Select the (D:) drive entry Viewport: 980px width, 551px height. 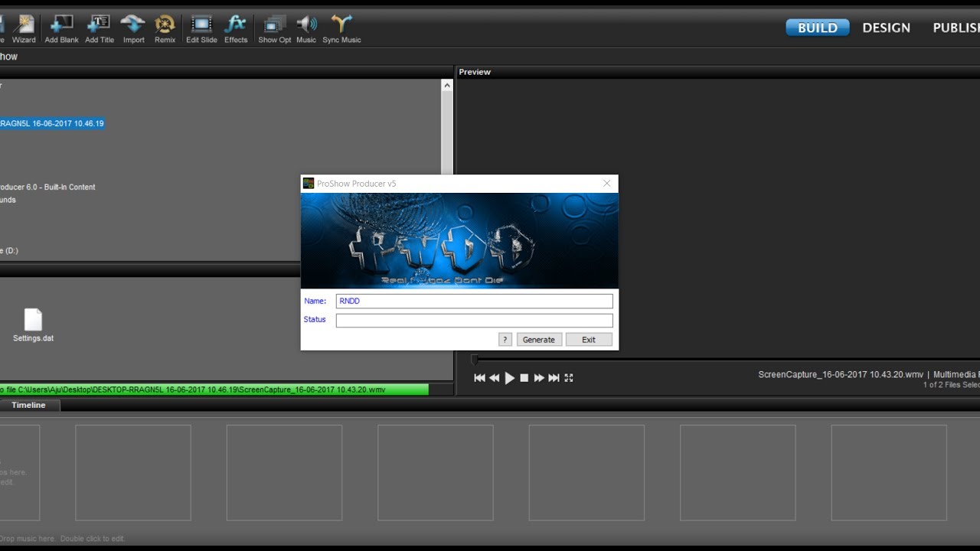[9, 250]
